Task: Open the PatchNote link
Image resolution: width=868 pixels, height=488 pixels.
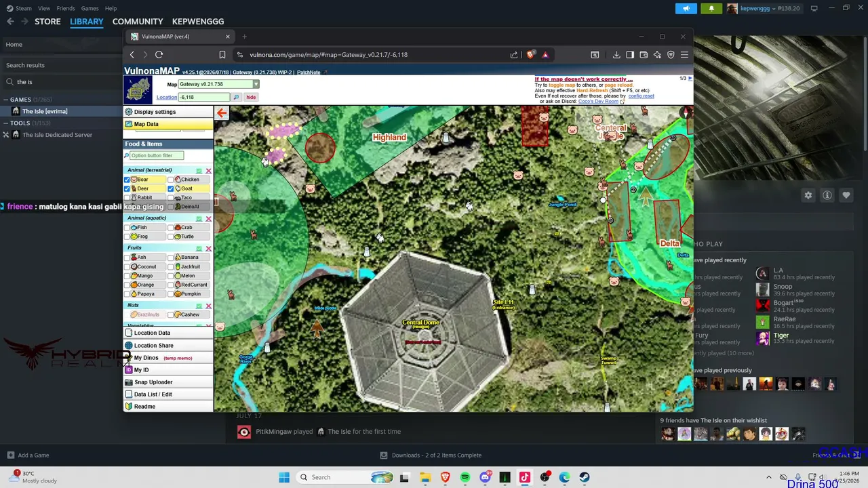Action: [x=309, y=73]
